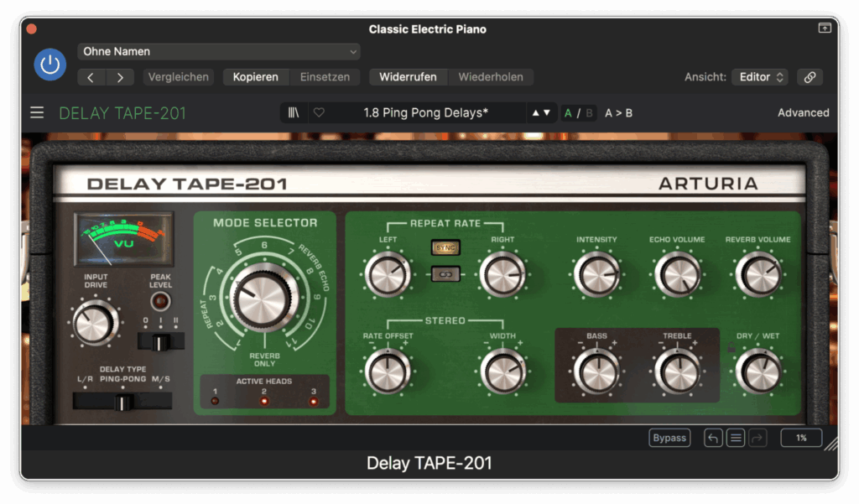This screenshot has height=504, width=859.
Task: Open the 1.8 Ping Pong Delays preset list
Action: click(425, 112)
